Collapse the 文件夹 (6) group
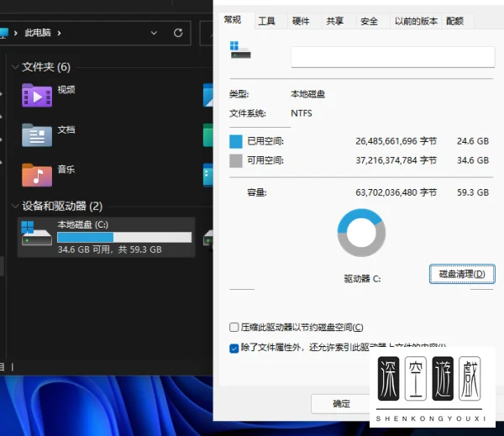The height and width of the screenshot is (436, 504). tap(15, 67)
